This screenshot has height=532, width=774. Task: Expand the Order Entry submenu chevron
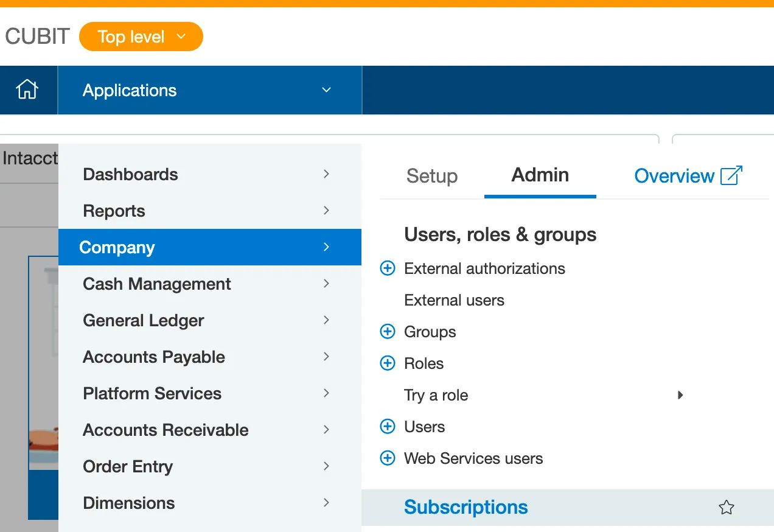(327, 466)
